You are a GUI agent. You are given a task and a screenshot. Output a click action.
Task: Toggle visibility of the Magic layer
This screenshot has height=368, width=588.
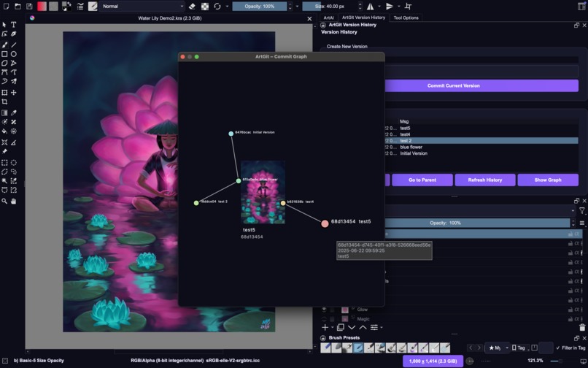[x=324, y=319]
